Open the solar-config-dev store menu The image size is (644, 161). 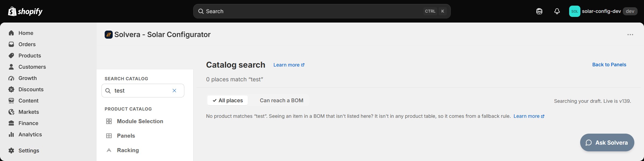pyautogui.click(x=603, y=11)
